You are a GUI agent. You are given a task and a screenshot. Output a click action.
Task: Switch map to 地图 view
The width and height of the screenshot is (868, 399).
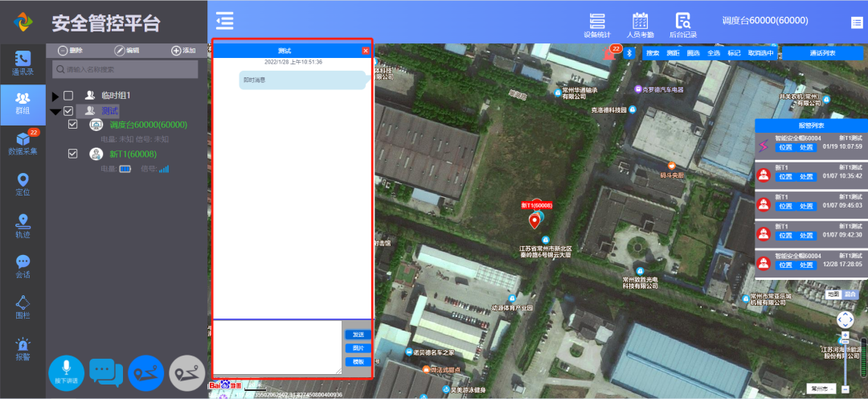coord(833,294)
